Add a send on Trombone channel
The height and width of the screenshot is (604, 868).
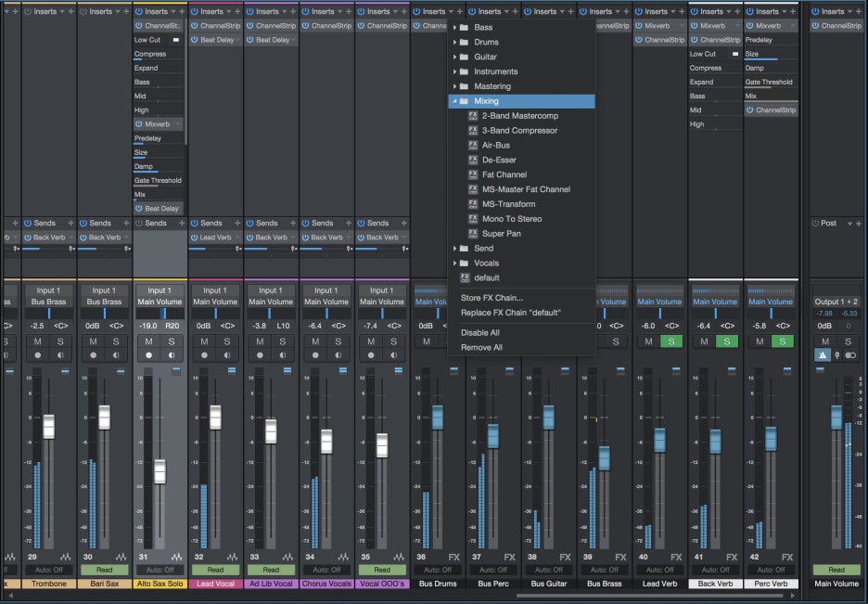(70, 223)
